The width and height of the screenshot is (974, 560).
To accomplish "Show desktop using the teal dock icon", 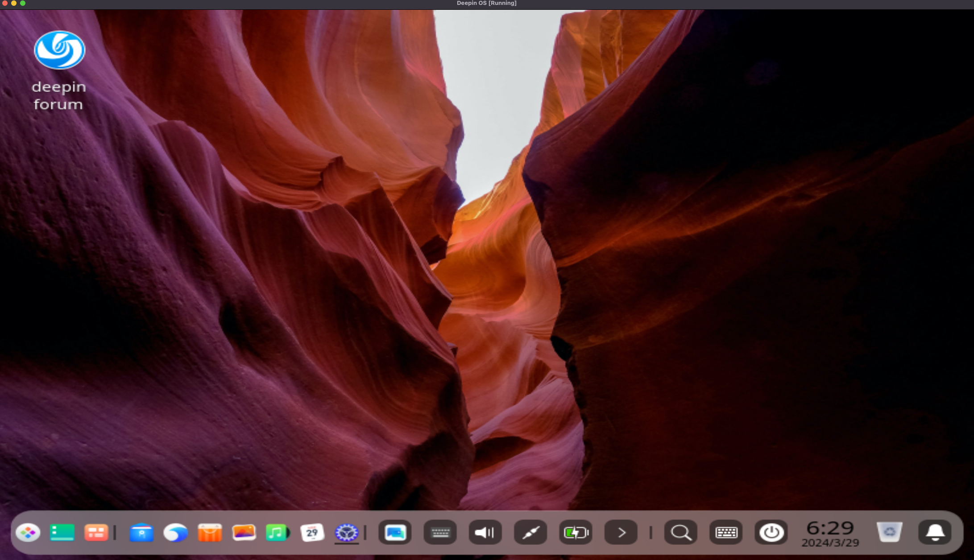I will point(62,532).
